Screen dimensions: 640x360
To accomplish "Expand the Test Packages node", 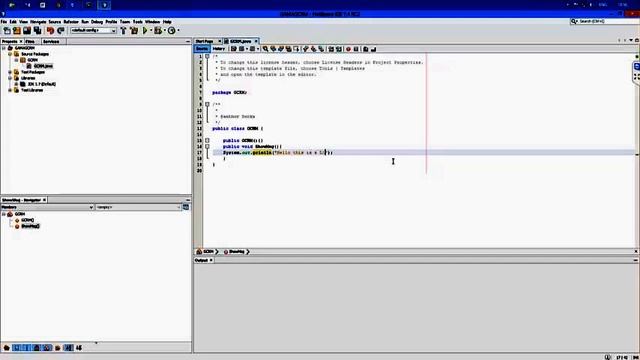I will tap(10, 72).
